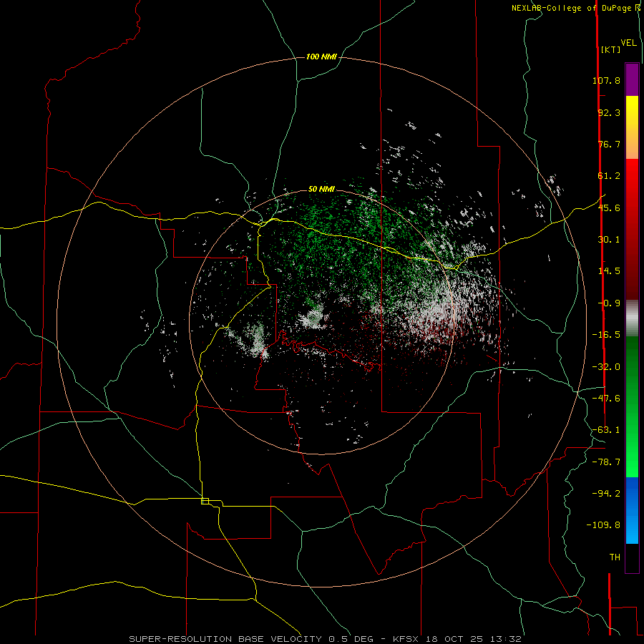The width and height of the screenshot is (644, 644).
Task: Click the 14.5 velocity scale value
Action: point(609,271)
